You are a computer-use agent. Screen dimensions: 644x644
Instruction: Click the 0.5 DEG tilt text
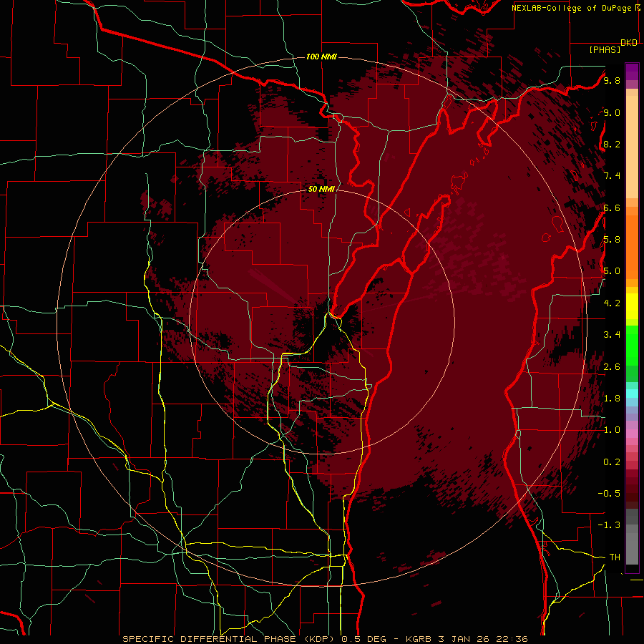point(364,639)
